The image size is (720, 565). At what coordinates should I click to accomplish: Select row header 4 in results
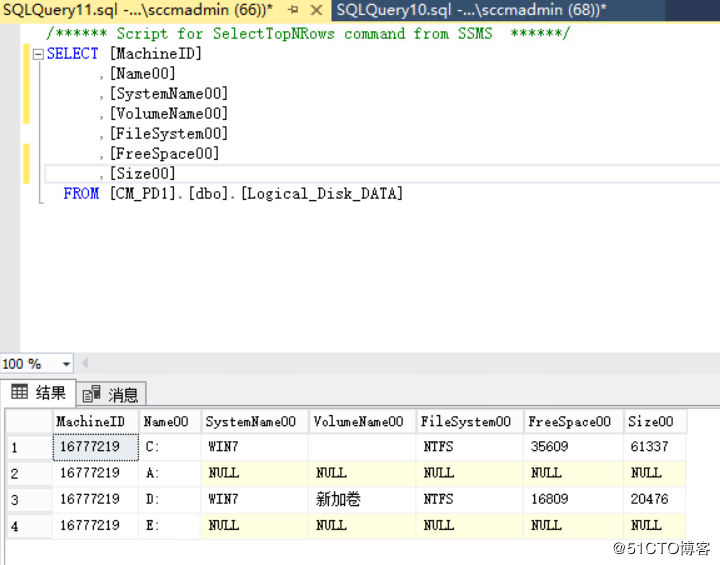click(29, 526)
